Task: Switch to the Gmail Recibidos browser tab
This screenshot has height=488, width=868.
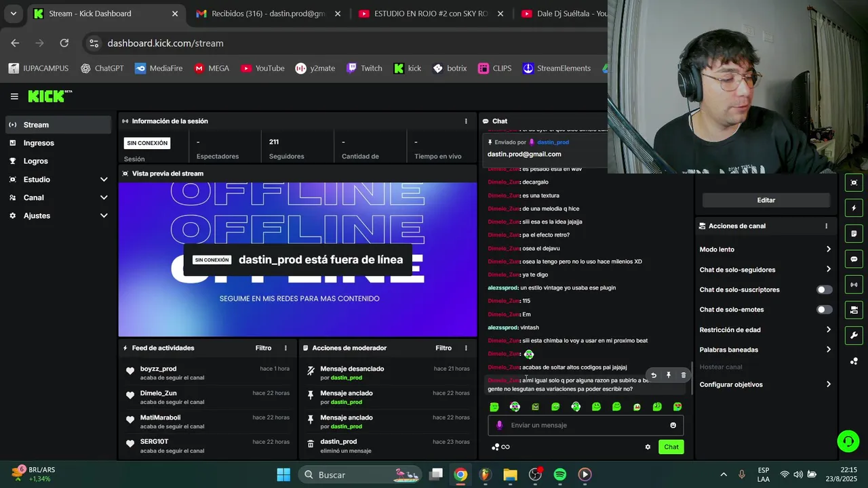Action: [x=267, y=14]
